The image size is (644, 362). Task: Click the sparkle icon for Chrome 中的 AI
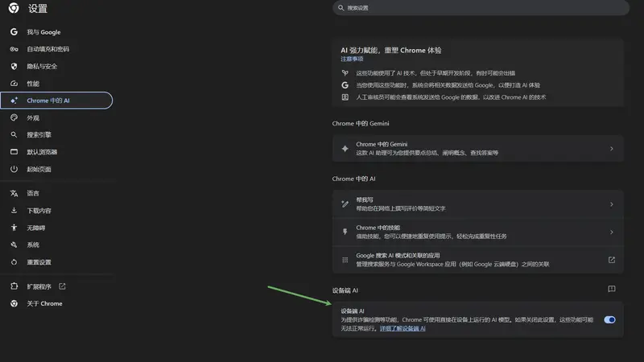click(x=14, y=101)
